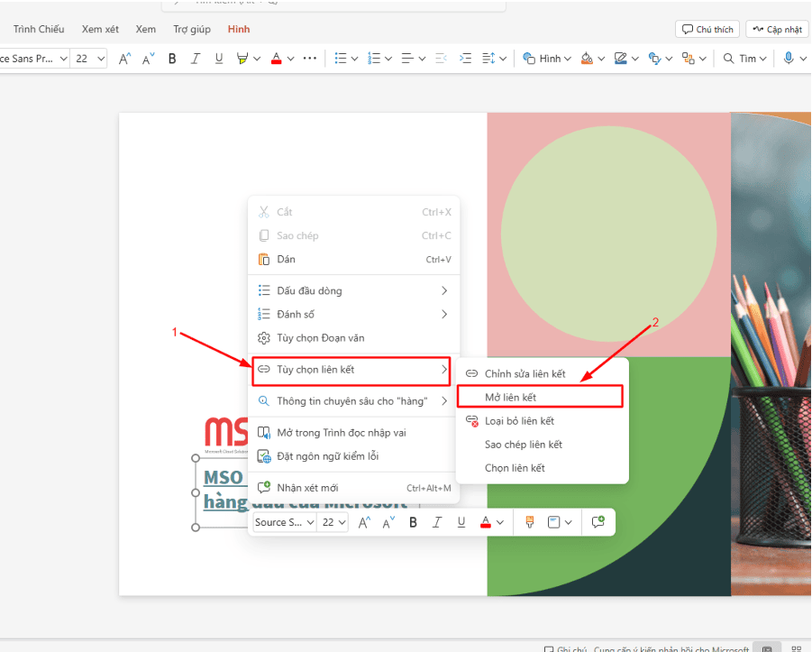Select the Hình tab
812x652 pixels.
coord(239,29)
